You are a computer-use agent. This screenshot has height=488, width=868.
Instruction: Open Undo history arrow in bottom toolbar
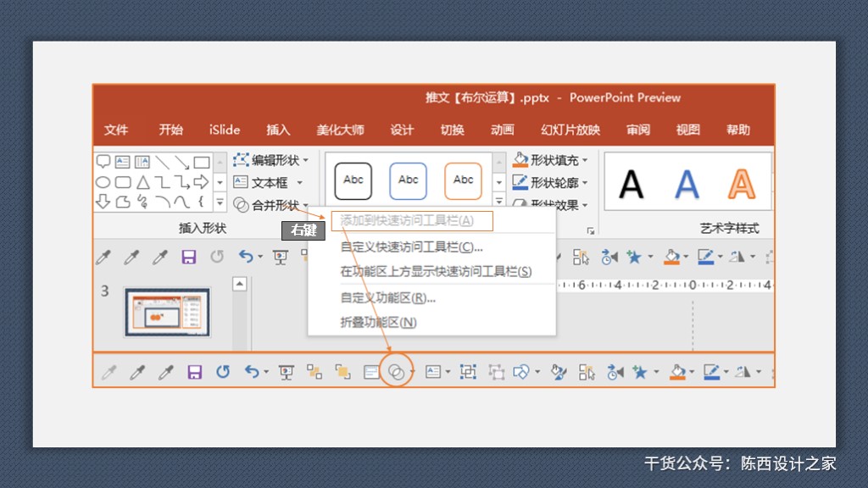pyautogui.click(x=266, y=372)
